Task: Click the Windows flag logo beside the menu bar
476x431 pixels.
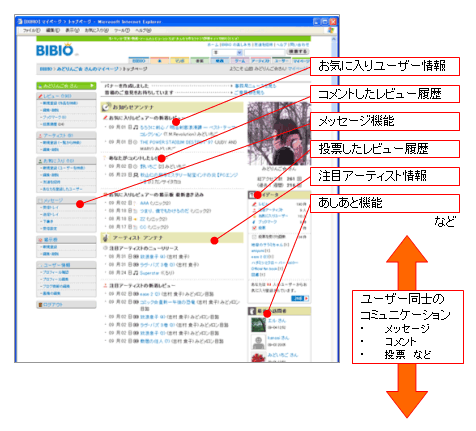Action: coord(331,30)
